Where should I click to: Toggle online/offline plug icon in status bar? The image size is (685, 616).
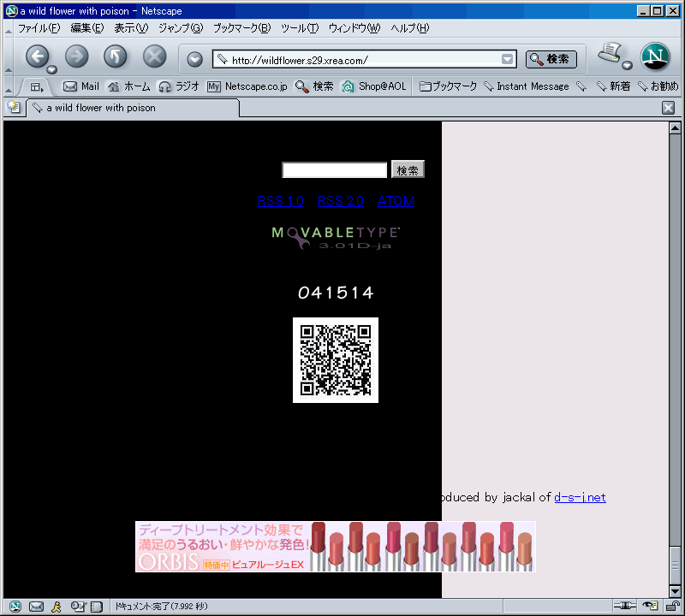coord(625,606)
